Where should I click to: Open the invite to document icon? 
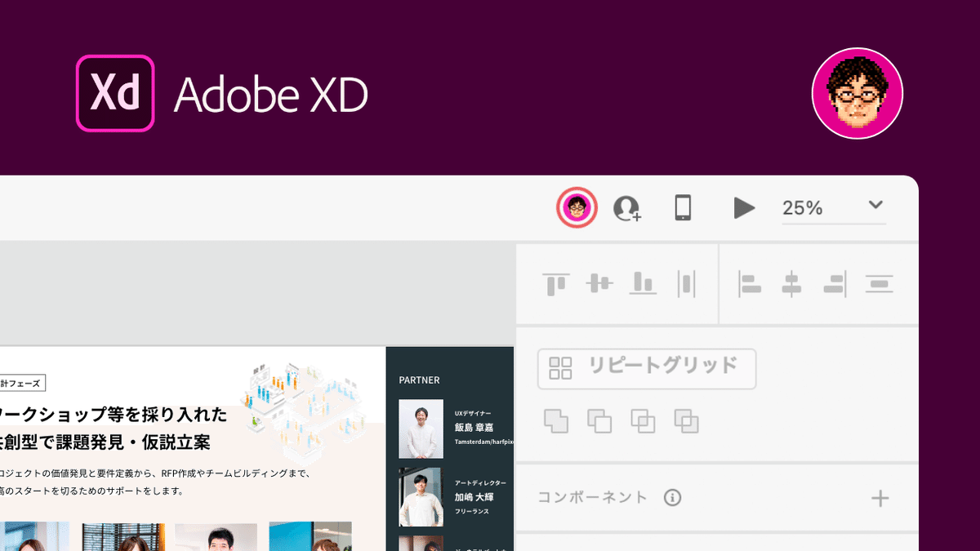point(627,208)
